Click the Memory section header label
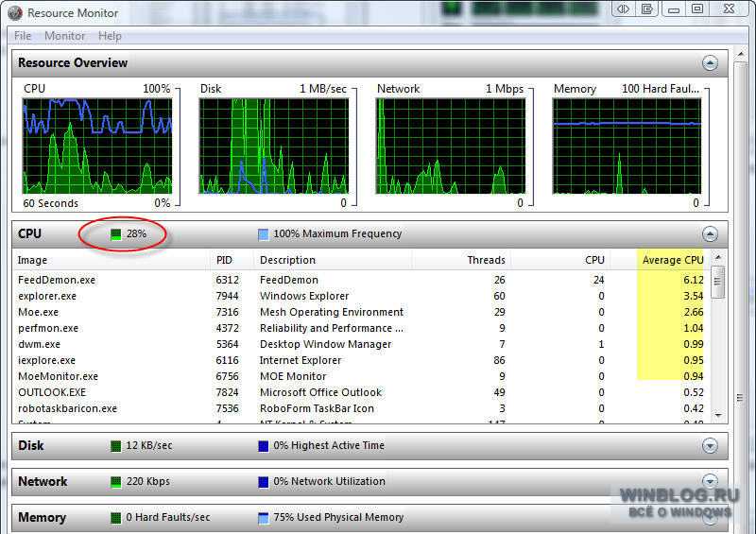Screen dimensions: 756x534 (x=42, y=518)
